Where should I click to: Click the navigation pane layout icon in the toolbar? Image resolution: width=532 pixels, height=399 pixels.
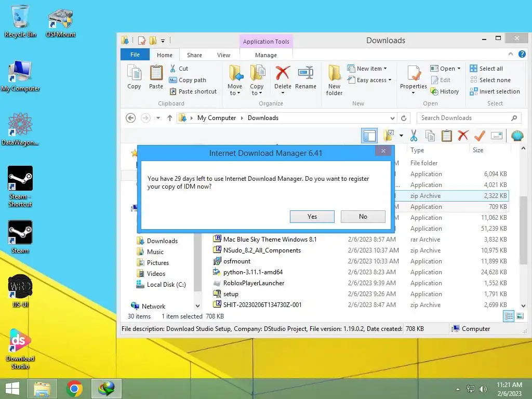(369, 136)
